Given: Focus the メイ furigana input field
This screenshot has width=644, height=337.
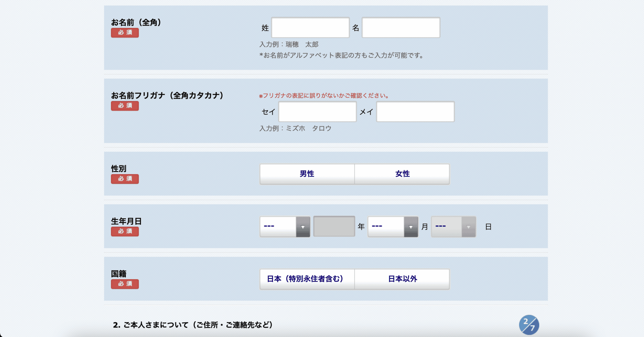Looking at the screenshot, I should (x=415, y=111).
